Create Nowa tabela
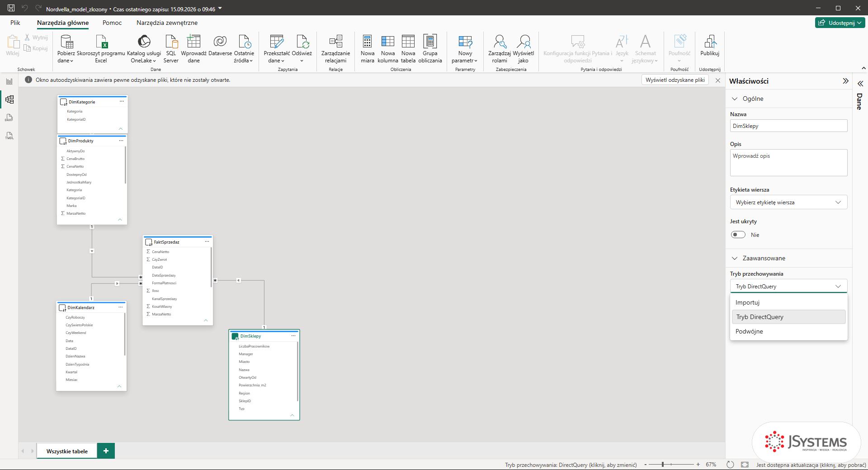Image resolution: width=868 pixels, height=470 pixels. tap(408, 49)
